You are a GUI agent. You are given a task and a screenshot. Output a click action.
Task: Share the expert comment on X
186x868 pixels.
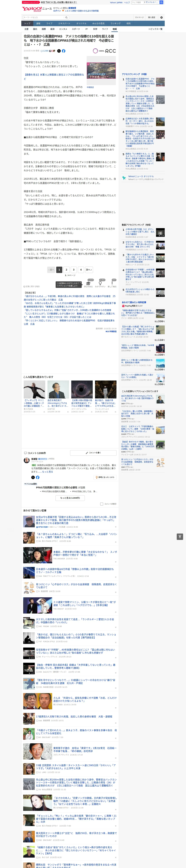tap(33, 477)
